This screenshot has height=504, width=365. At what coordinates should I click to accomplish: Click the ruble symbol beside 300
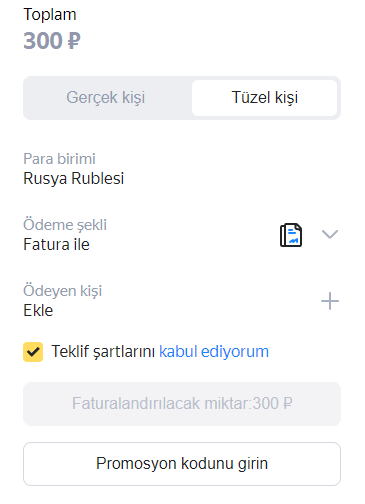pyautogui.click(x=74, y=41)
